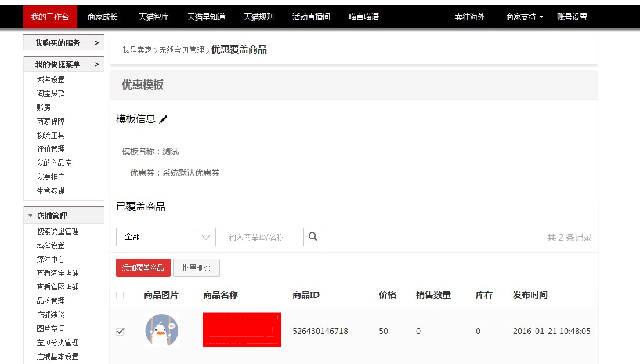Click the publish time 2016-01-21 10:48:05
This screenshot has width=640, height=364.
551,331
